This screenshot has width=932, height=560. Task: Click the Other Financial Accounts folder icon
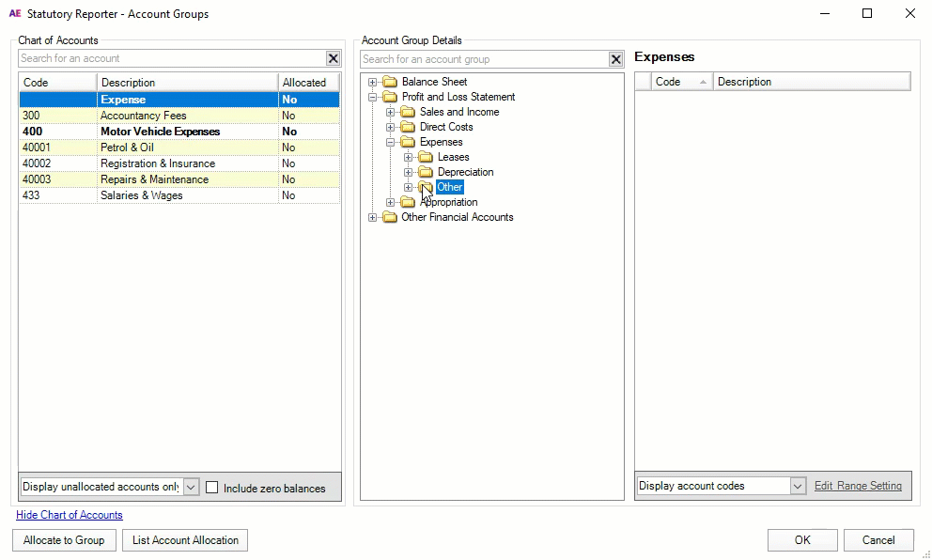point(390,217)
